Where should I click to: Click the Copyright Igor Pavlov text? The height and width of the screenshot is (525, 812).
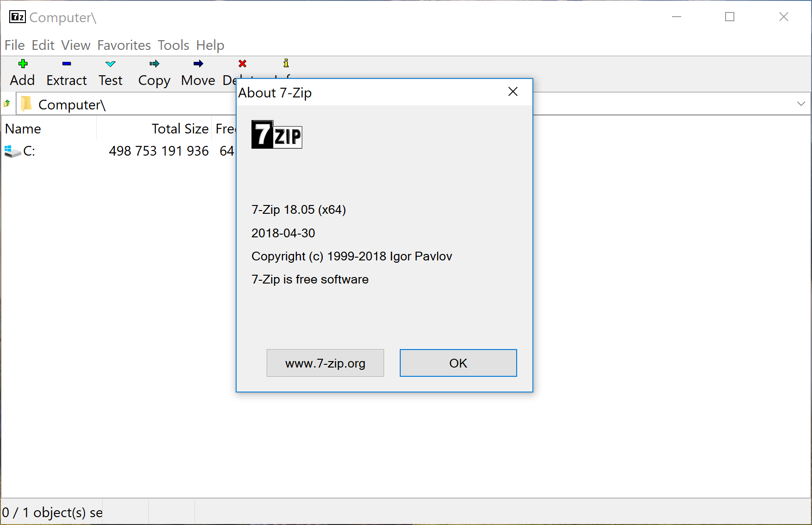point(352,256)
